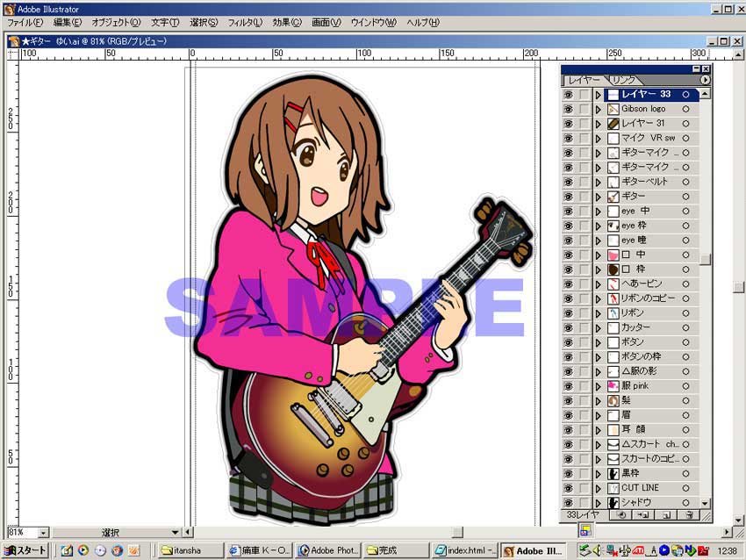Click the media player quick launch icon
This screenshot has width=746, height=560.
click(83, 550)
